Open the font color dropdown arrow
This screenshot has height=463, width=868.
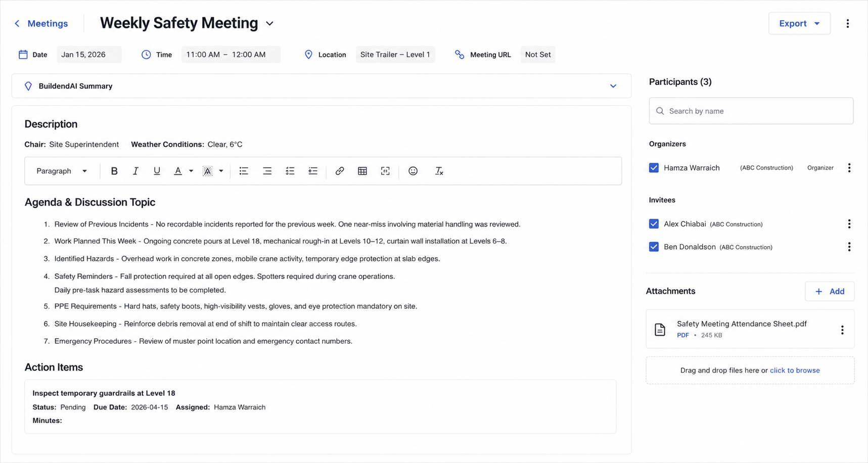(x=191, y=171)
